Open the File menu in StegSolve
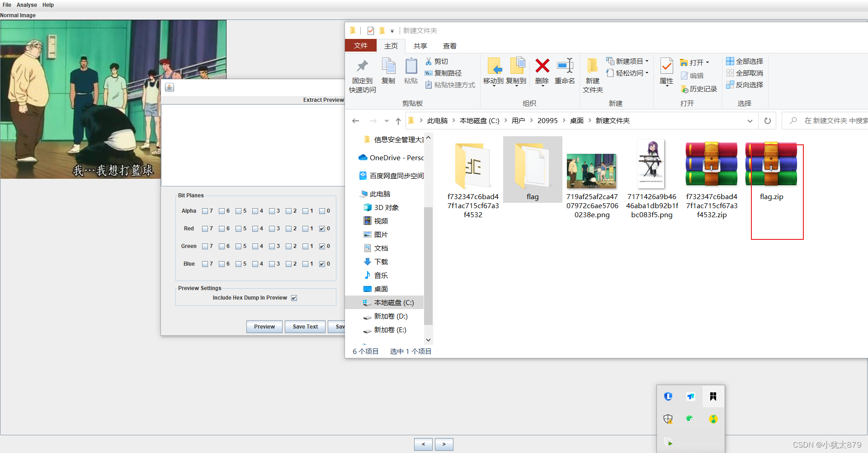The height and width of the screenshot is (453, 868). (x=7, y=5)
